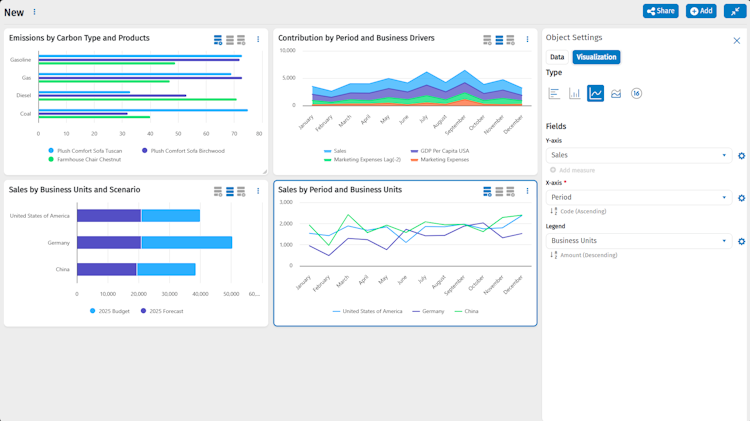750x421 pixels.
Task: Toggle the Marketing Expenses legend series
Action: [440, 159]
